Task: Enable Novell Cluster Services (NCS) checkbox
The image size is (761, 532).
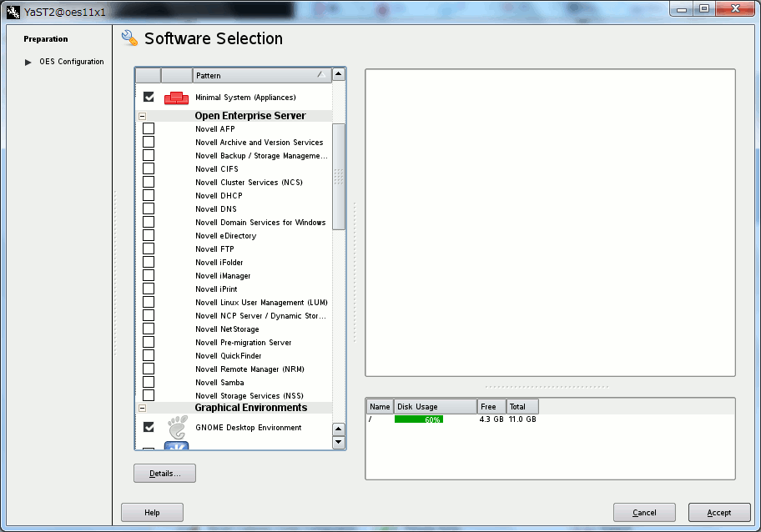Action: 149,182
